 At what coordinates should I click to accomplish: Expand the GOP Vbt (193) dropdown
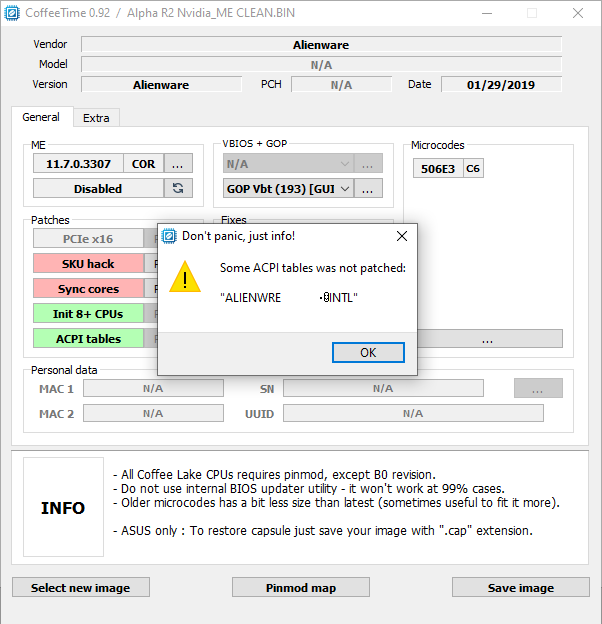click(288, 189)
